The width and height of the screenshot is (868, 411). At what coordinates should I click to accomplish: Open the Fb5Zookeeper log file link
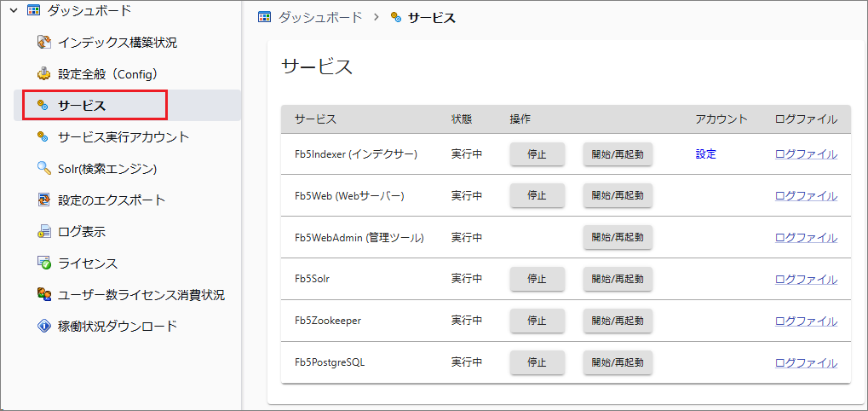click(806, 321)
